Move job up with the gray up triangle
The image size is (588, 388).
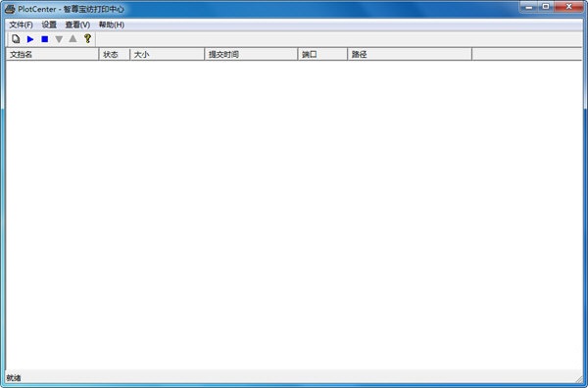(73, 38)
